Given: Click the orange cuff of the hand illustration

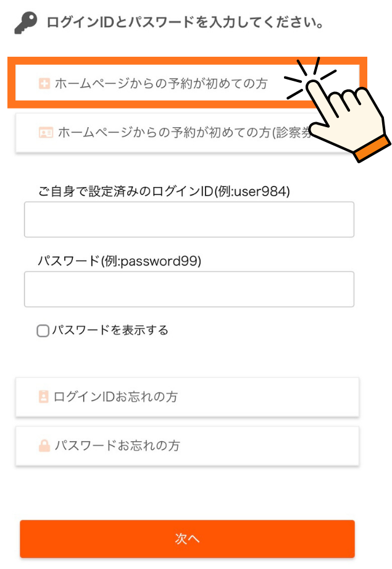Looking at the screenshot, I should coord(373,150).
